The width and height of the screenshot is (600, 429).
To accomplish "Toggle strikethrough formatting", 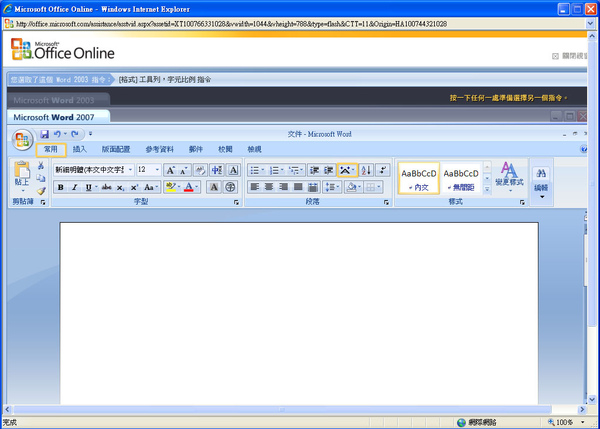I will (107, 187).
